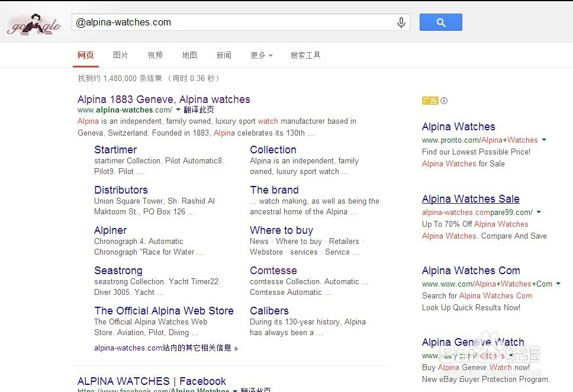Click the blue magnifier search button
This screenshot has width=573, height=392.
point(441,23)
